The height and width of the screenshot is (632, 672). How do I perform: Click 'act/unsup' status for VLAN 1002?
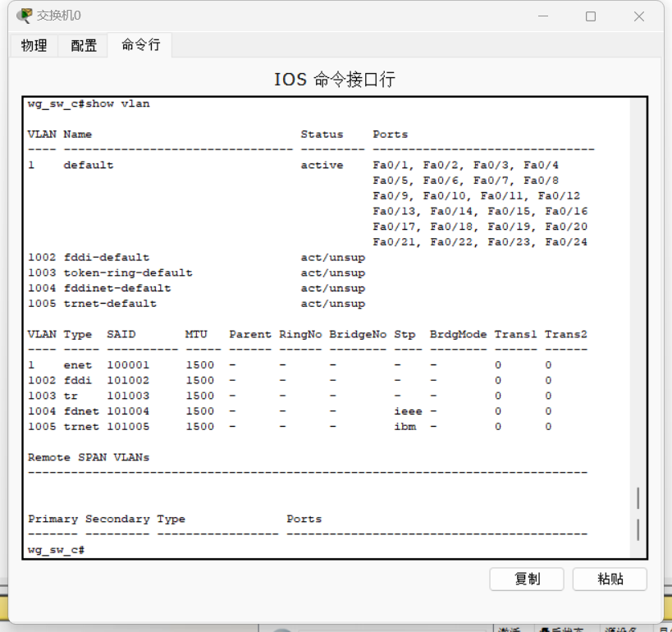[x=333, y=257]
